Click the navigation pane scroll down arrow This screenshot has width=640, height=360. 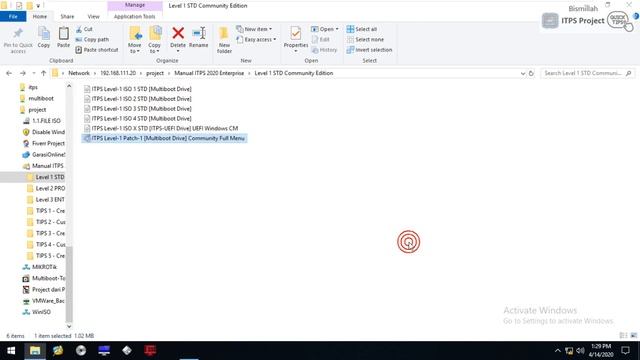click(69, 326)
